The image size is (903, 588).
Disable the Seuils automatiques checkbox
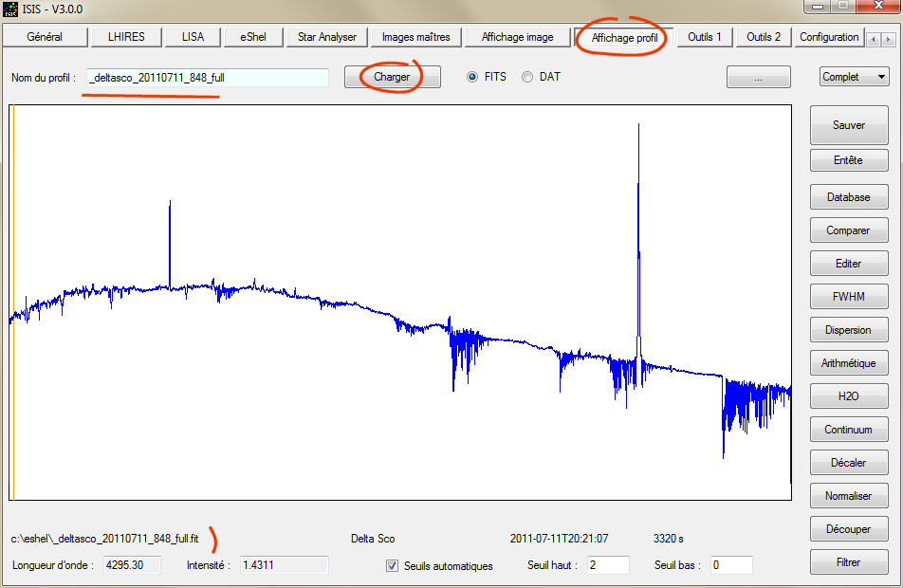392,566
